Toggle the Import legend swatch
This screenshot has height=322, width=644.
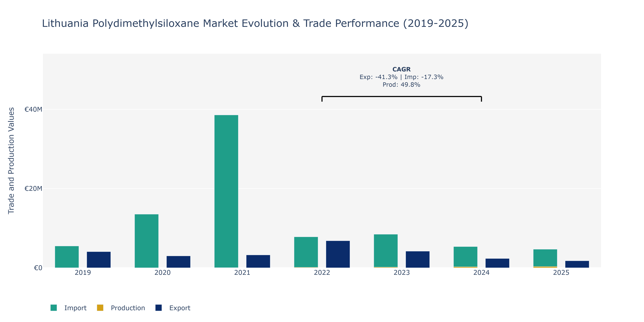54,308
